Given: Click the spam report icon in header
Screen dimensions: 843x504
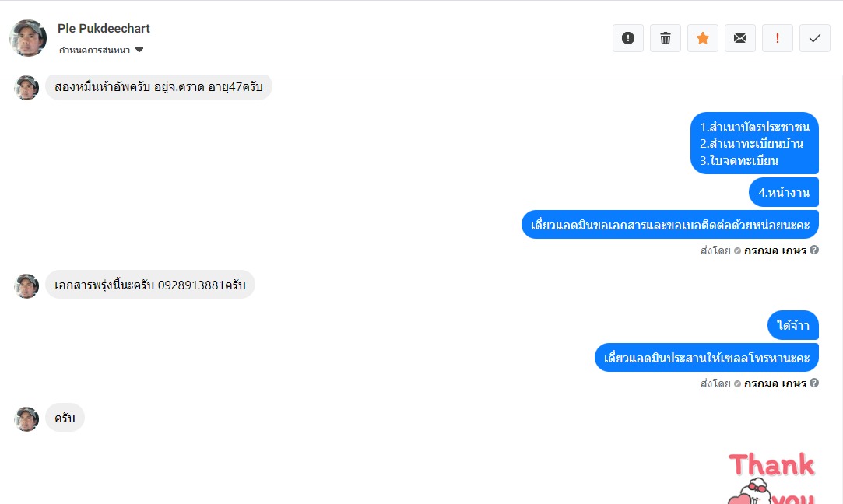Looking at the screenshot, I should [x=627, y=38].
